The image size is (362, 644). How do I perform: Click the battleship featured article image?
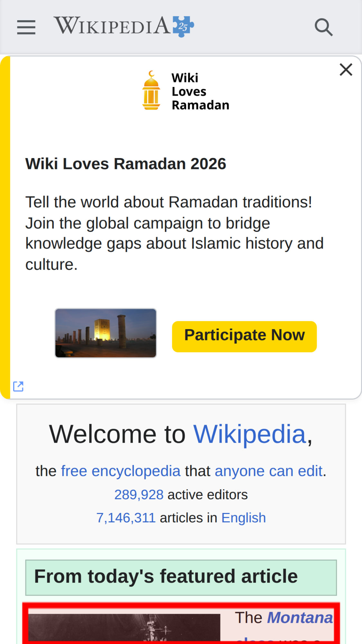click(124, 627)
